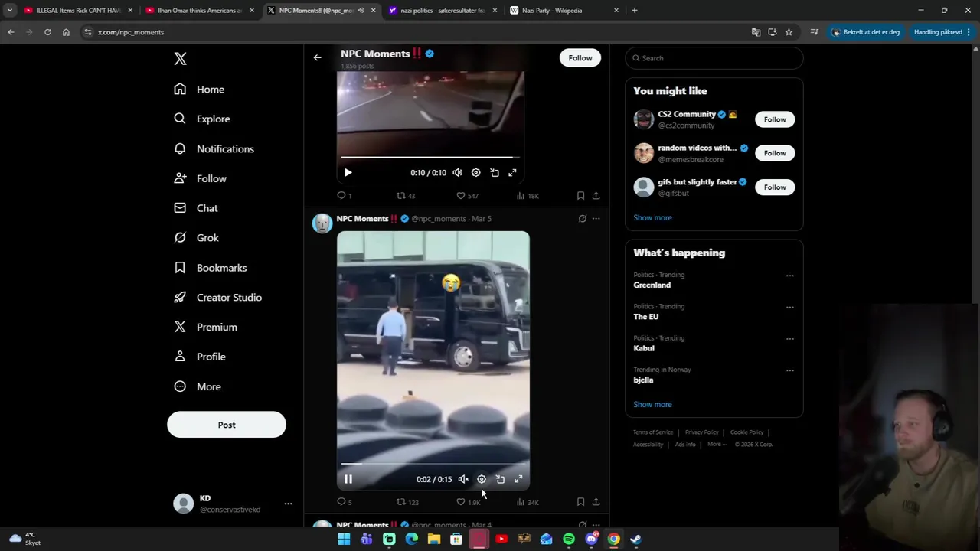Seek in the Mar 5 video progress bar

click(433, 464)
